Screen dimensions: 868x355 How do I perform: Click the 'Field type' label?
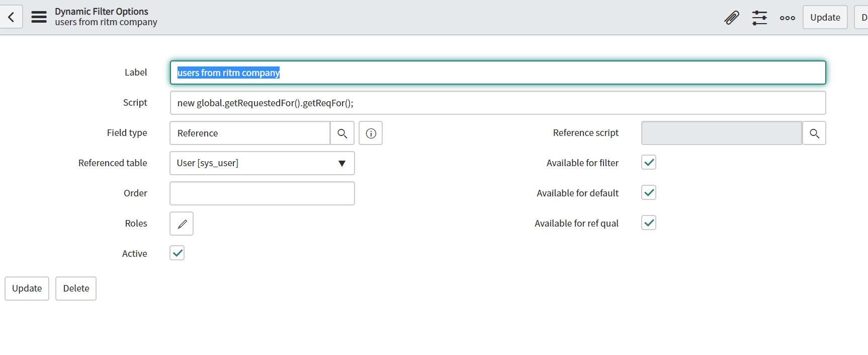pyautogui.click(x=127, y=132)
